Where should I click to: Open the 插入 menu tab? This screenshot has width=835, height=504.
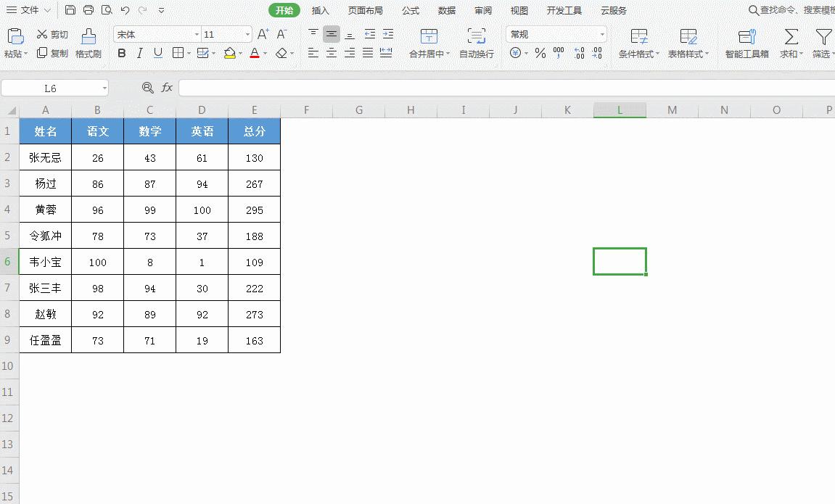tap(321, 10)
